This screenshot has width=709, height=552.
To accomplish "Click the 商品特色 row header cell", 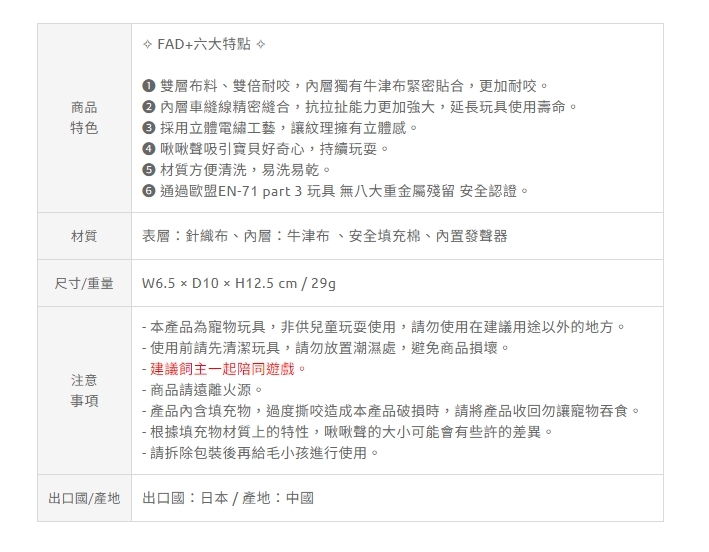I will [x=84, y=118].
